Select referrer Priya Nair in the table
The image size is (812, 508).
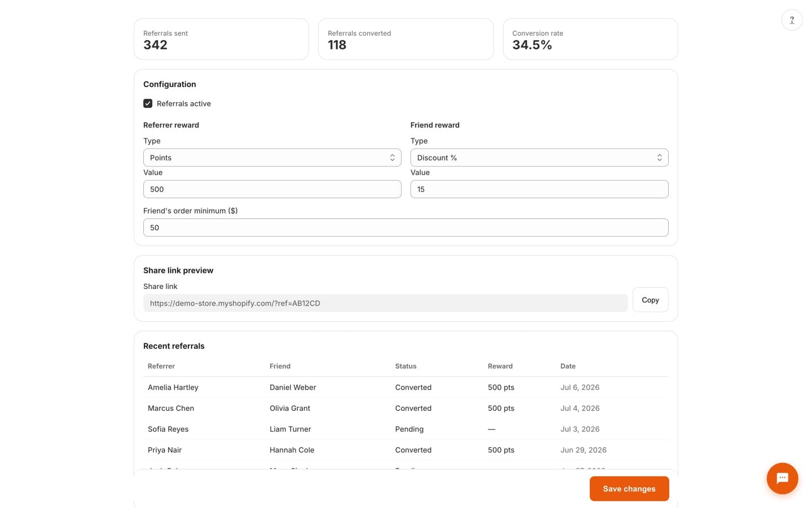click(x=165, y=450)
